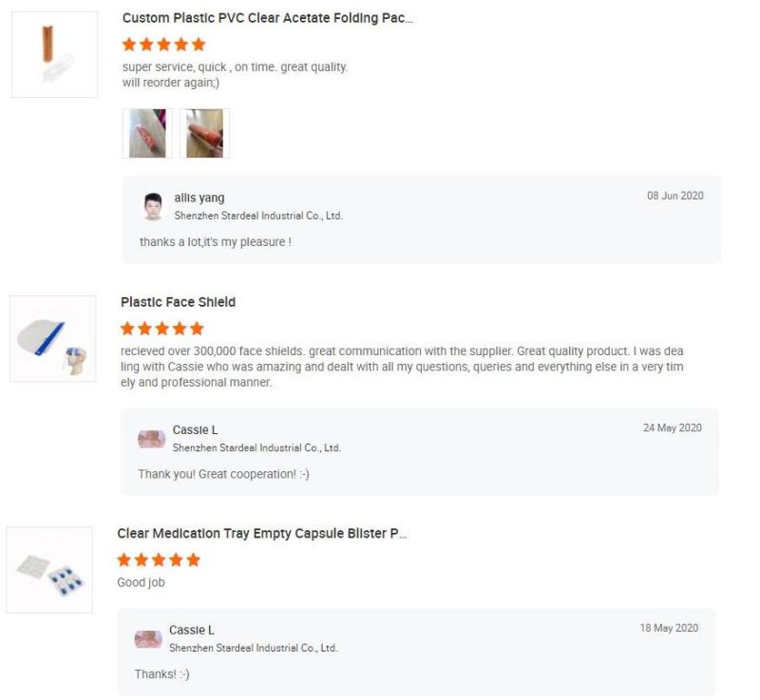Open the Plastic Face Shield product title
The image size is (760, 700).
click(x=178, y=302)
